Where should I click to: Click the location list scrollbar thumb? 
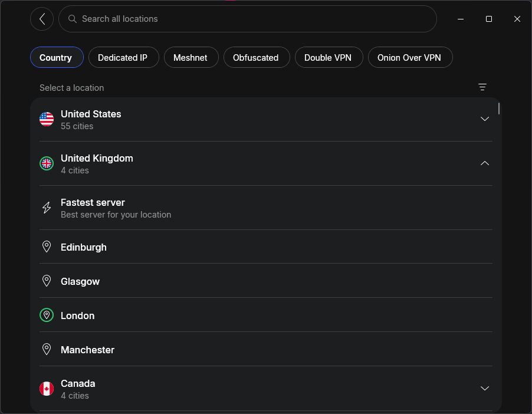coord(499,109)
